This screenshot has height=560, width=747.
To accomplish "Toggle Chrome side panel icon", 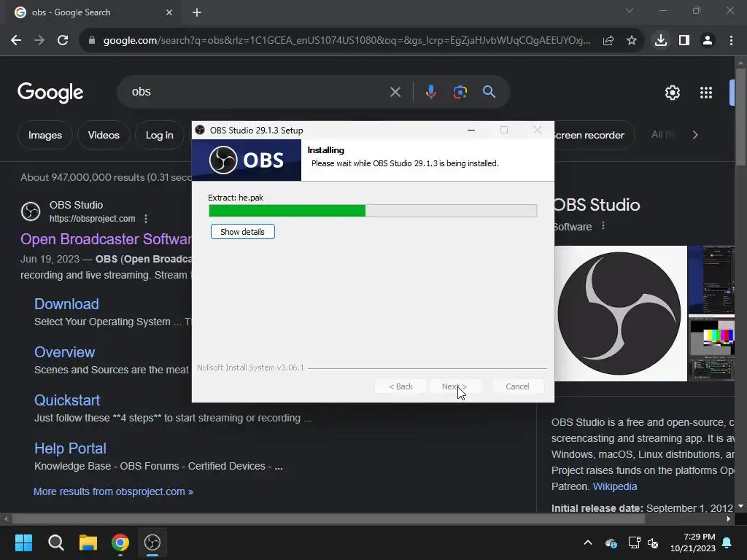I will 684,41.
